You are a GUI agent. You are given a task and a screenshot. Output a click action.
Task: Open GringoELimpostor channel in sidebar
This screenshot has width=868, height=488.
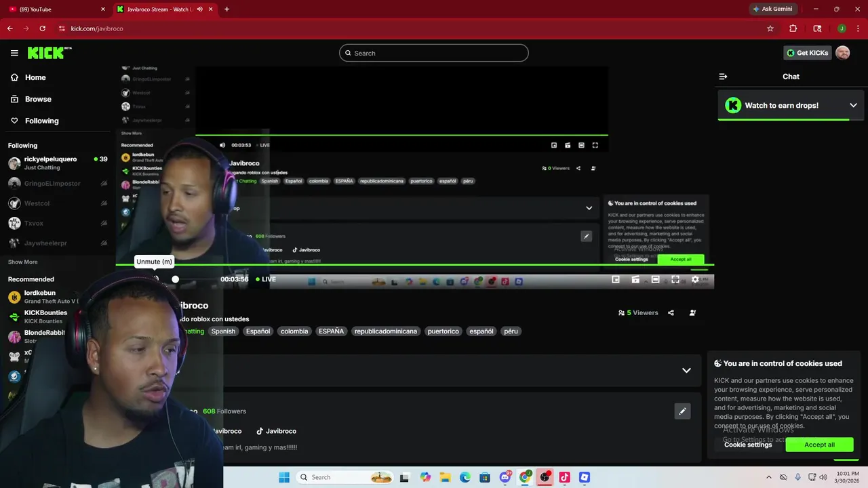58,183
